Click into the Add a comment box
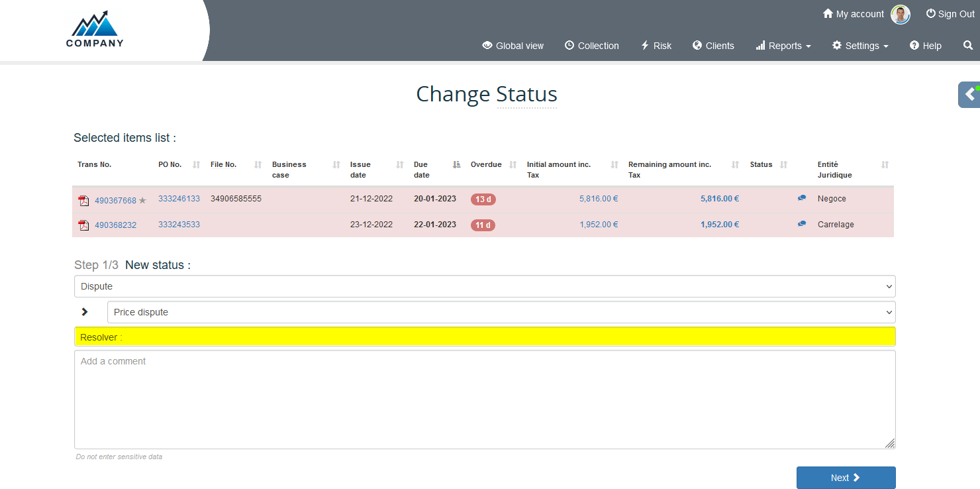The width and height of the screenshot is (980, 489). (484, 399)
